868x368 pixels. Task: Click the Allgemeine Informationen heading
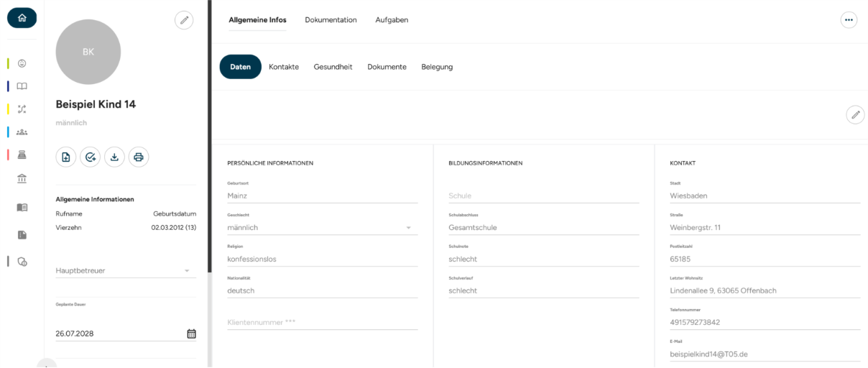(95, 199)
